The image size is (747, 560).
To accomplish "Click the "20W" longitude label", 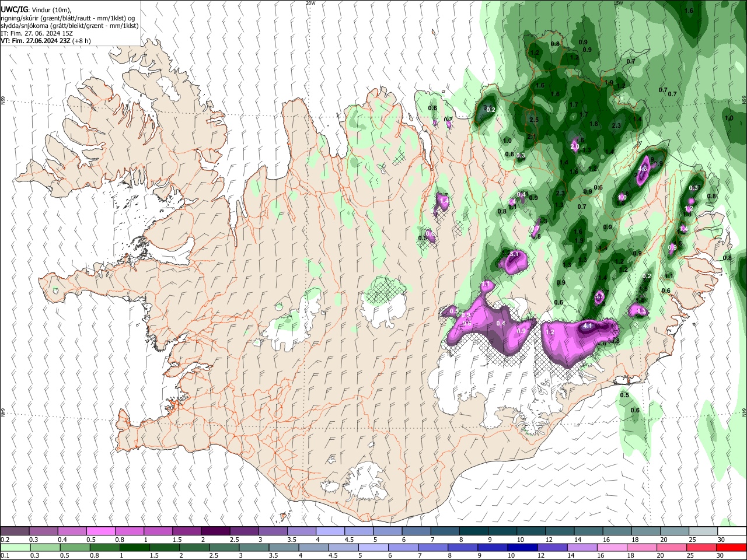I will pyautogui.click(x=310, y=3).
